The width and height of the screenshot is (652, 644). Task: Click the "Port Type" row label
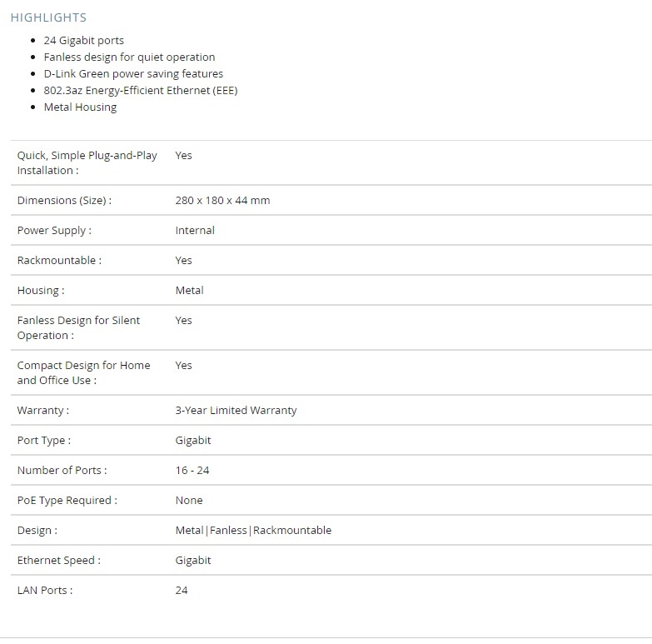point(44,440)
